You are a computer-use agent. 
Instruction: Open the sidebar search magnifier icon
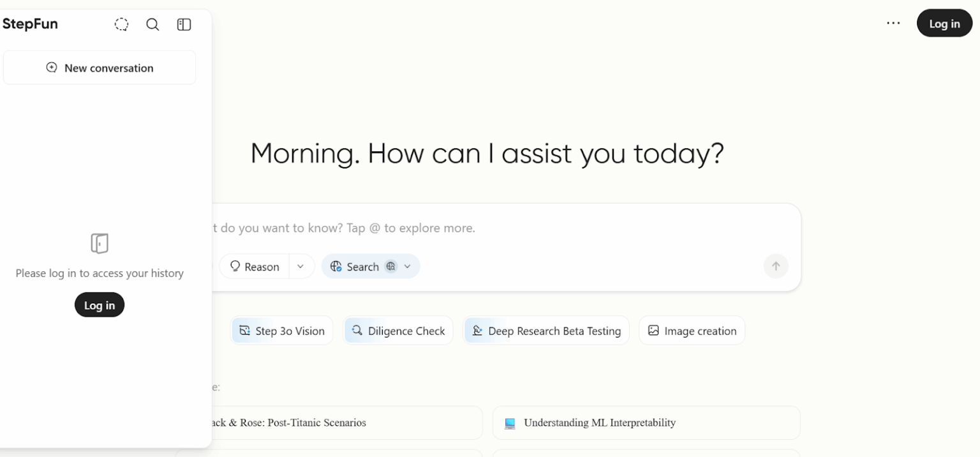tap(152, 24)
